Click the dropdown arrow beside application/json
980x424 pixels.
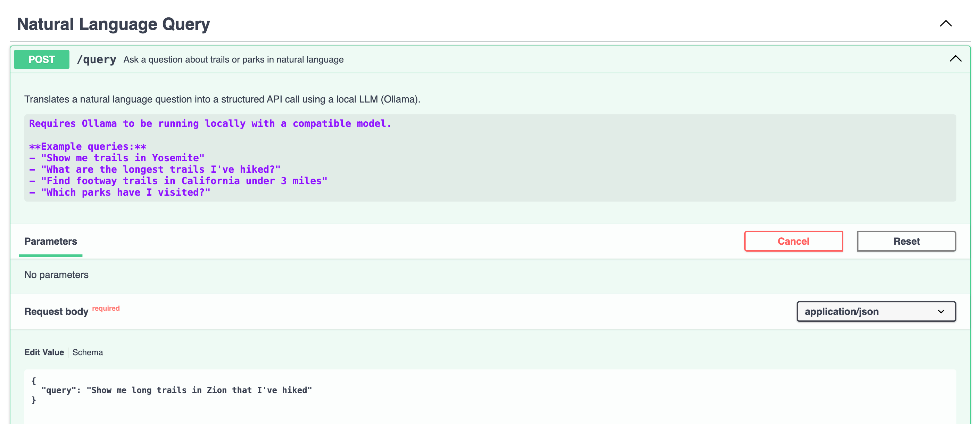941,311
